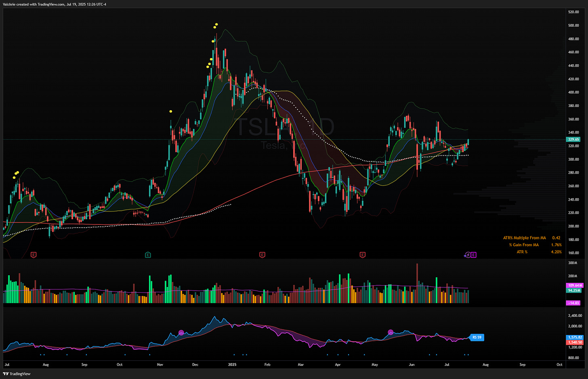Open the red earnings E marker near February
Screen dimensions: 588x379
262,255
